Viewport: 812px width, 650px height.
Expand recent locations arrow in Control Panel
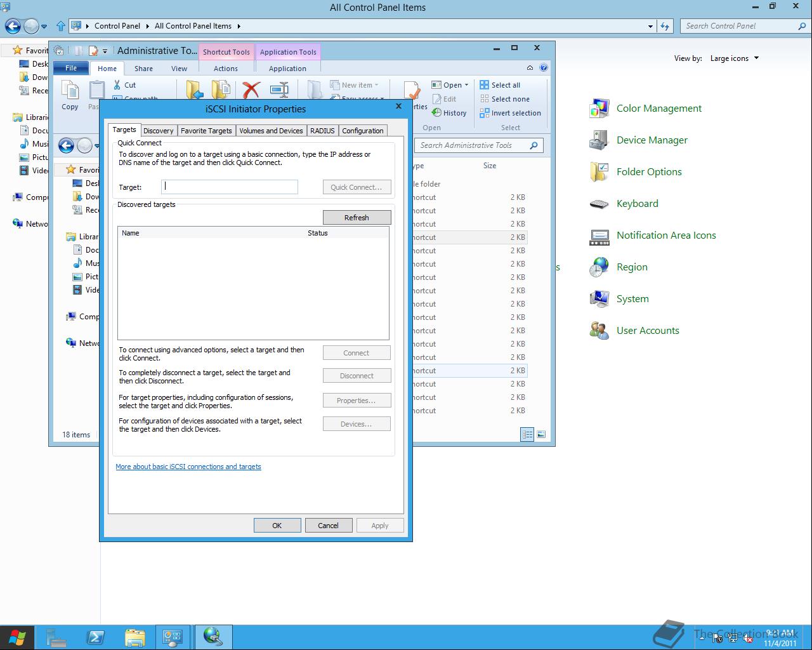44,26
